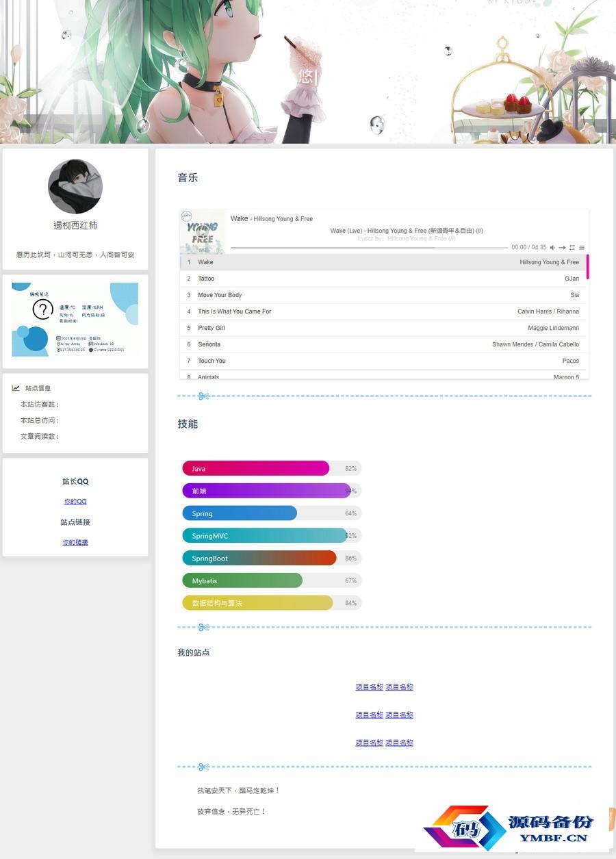Select This Is What You Came For
This screenshot has width=616, height=859.
pos(383,311)
